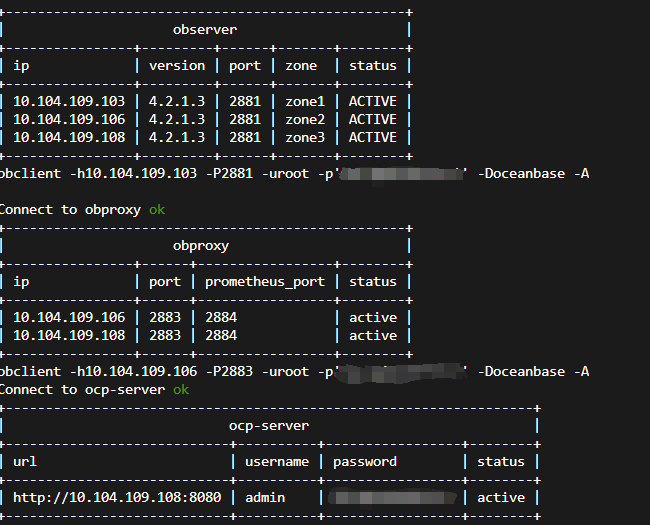Click the 'ocp-server' table title
Viewport: 650px width, 525px height.
(x=269, y=426)
